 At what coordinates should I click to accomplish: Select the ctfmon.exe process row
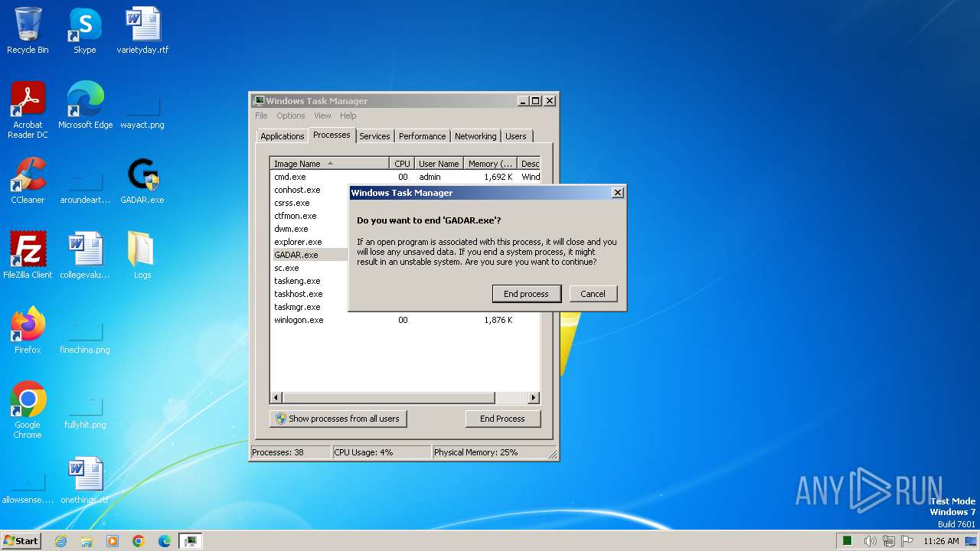309,216
